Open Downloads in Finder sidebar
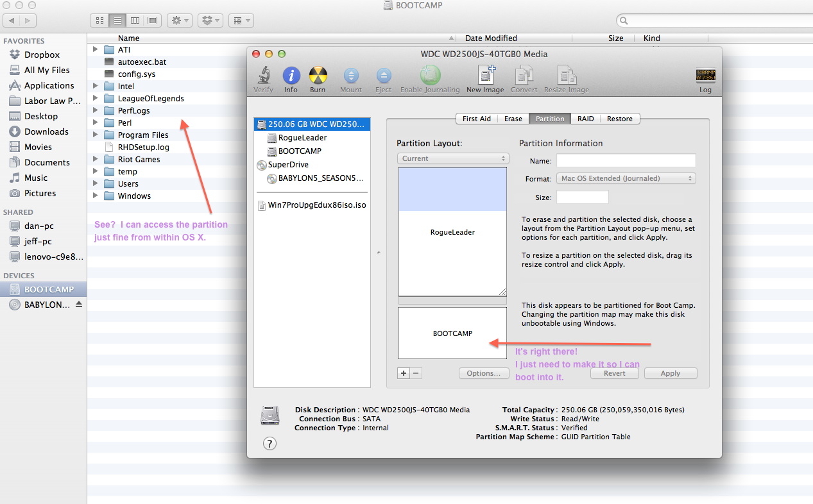The height and width of the screenshot is (504, 813). pyautogui.click(x=46, y=131)
